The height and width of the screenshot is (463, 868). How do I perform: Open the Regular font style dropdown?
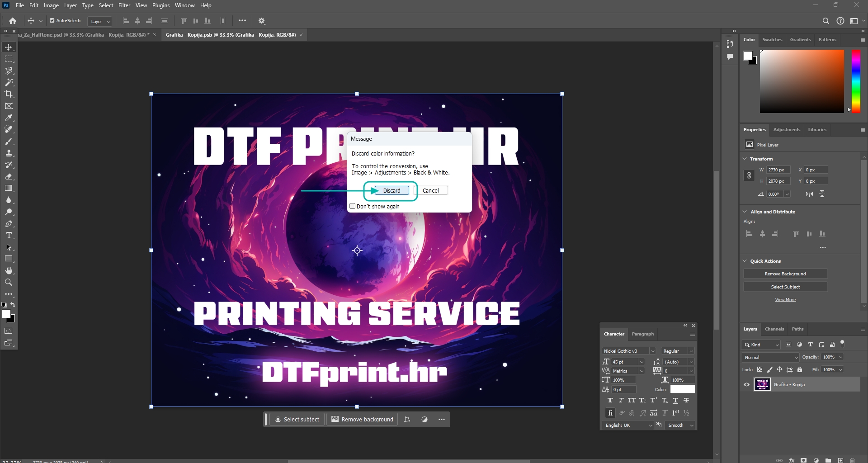[x=678, y=351]
